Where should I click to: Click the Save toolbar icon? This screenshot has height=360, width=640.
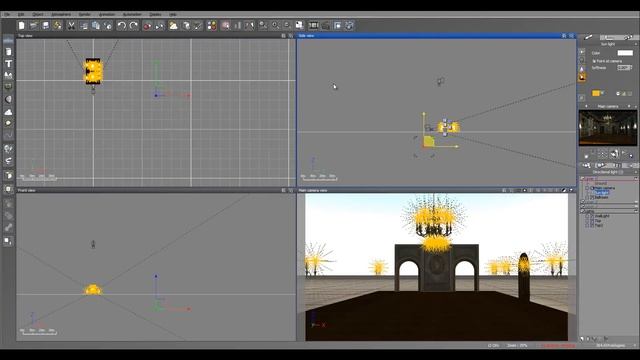tap(45, 26)
